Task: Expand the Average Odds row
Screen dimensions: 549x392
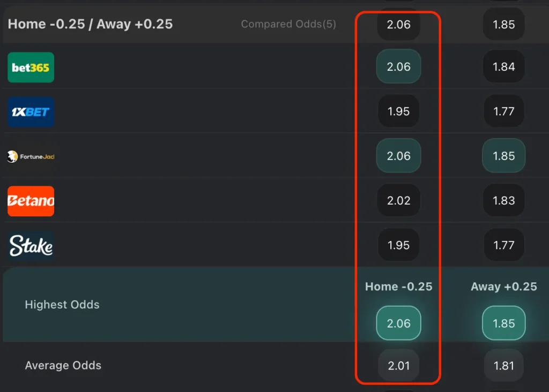Action: (63, 365)
